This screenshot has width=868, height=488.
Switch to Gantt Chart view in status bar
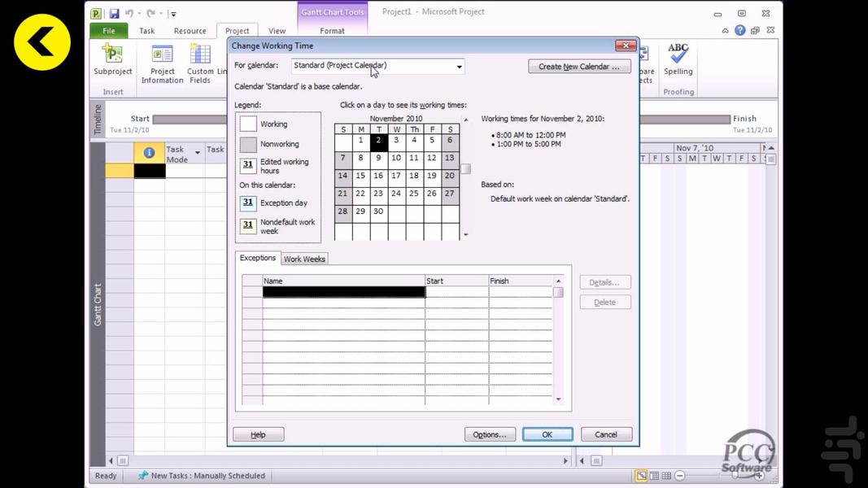click(x=641, y=476)
